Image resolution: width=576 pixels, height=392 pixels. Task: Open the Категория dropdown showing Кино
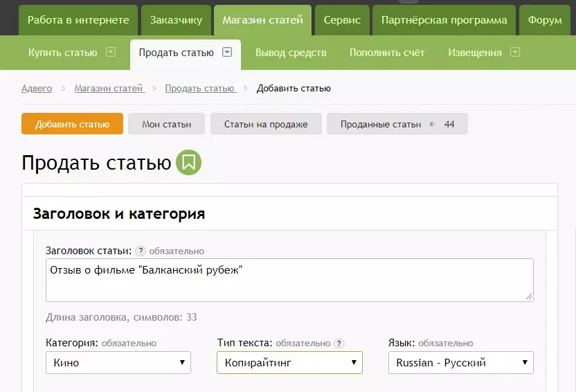click(x=118, y=362)
